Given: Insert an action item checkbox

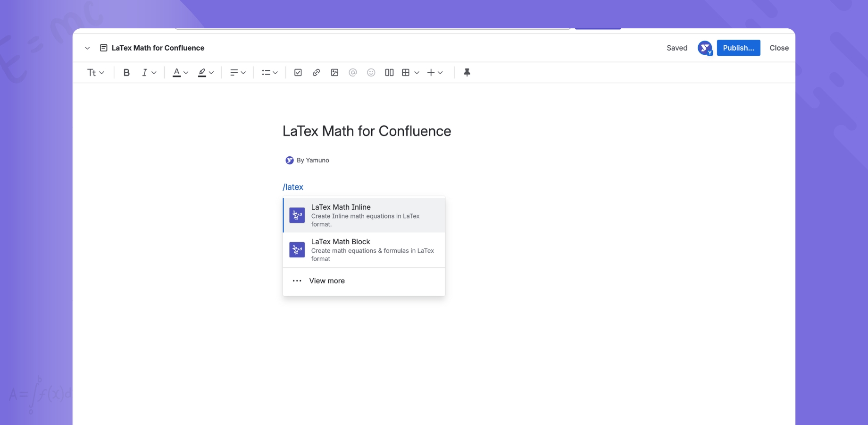Looking at the screenshot, I should (298, 73).
